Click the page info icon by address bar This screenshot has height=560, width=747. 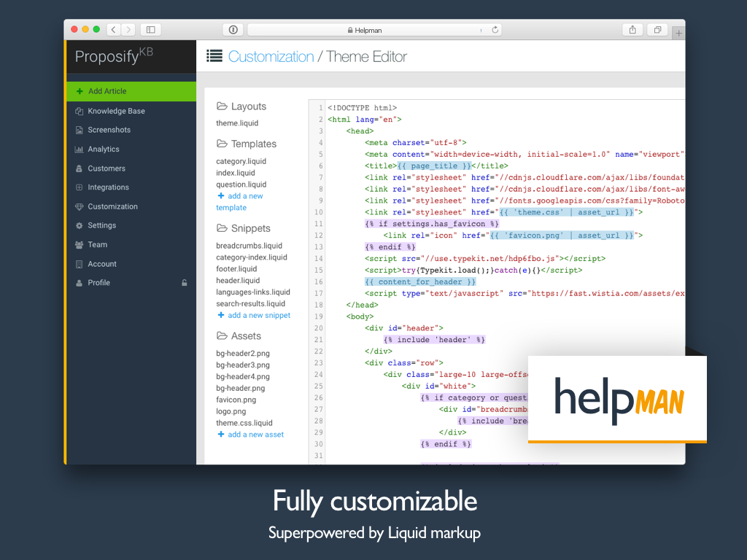tap(233, 29)
